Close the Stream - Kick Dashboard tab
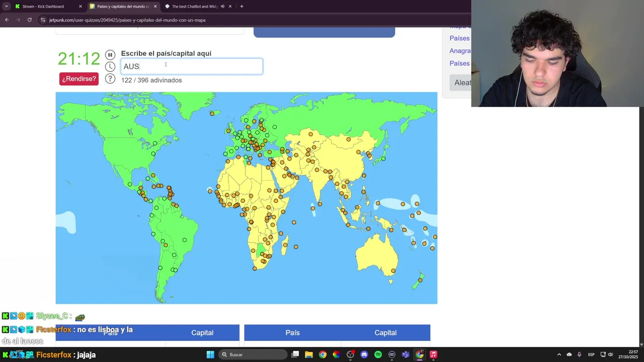This screenshot has height=362, width=644. (80, 7)
